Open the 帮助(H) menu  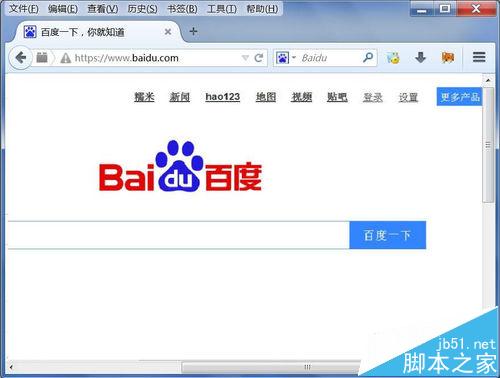262,9
